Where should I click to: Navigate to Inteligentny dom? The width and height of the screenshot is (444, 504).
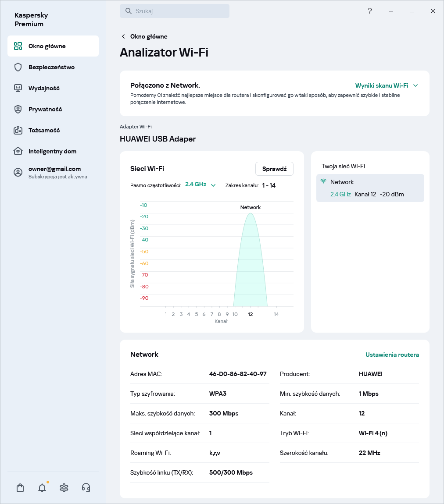52,151
